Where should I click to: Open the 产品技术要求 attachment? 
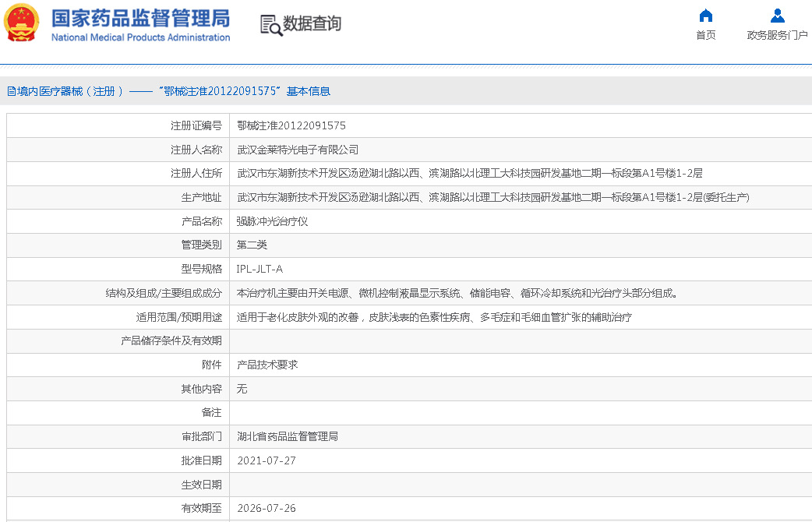(x=267, y=365)
